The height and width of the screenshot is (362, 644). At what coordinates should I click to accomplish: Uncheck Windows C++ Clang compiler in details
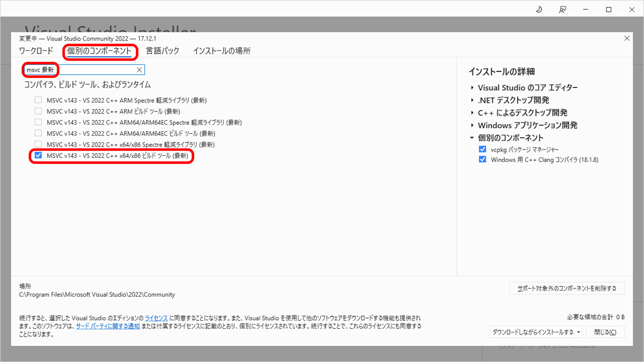coord(483,159)
